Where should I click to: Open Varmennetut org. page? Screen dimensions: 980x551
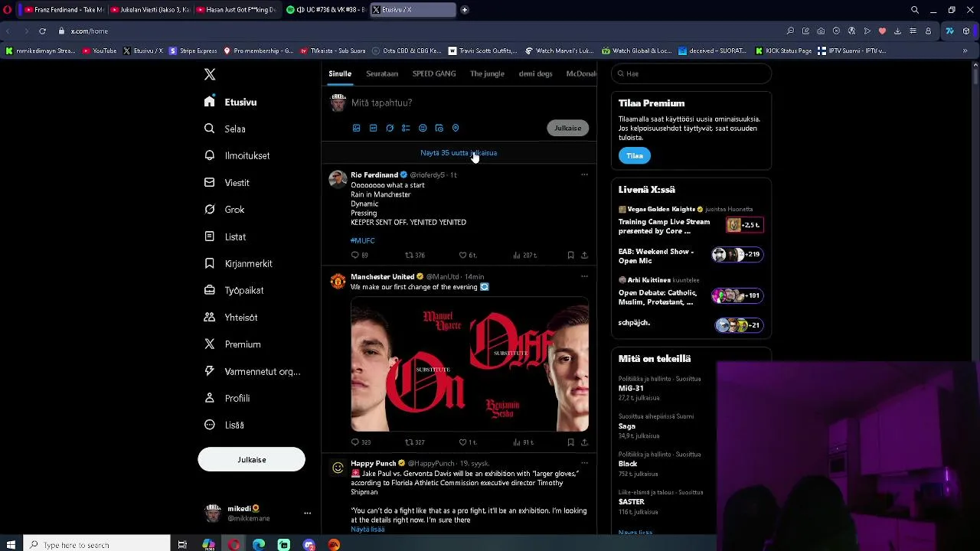click(x=252, y=371)
